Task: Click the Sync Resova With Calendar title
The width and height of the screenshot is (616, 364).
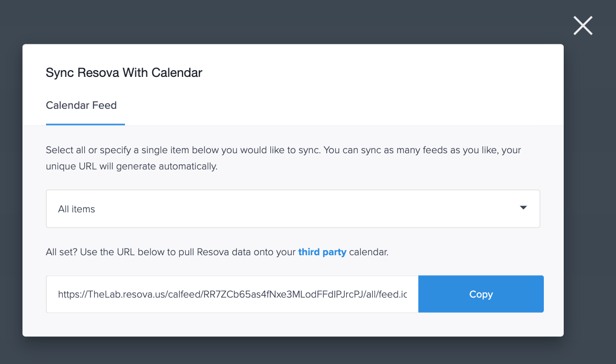Action: click(123, 72)
